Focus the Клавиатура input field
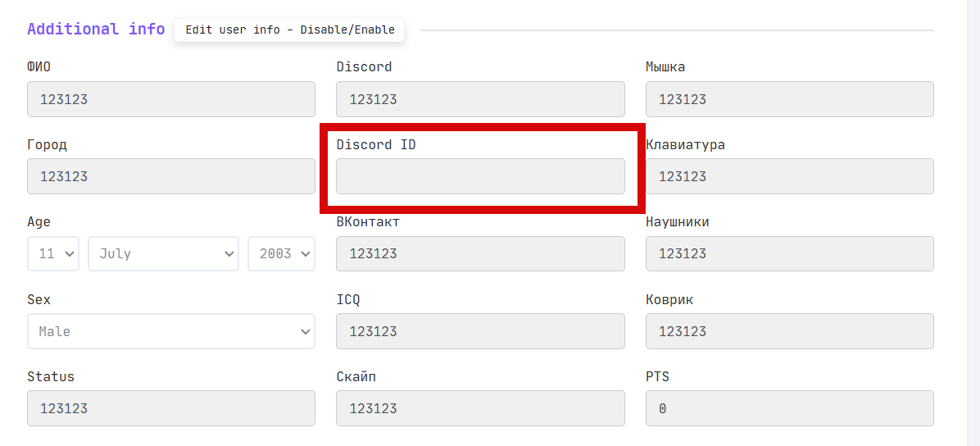980x446 pixels. [x=789, y=176]
